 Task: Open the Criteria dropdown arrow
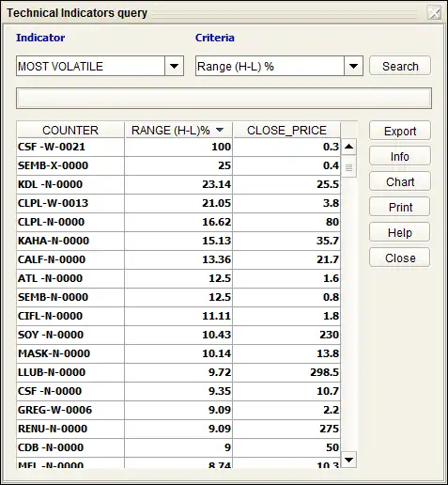coord(353,66)
